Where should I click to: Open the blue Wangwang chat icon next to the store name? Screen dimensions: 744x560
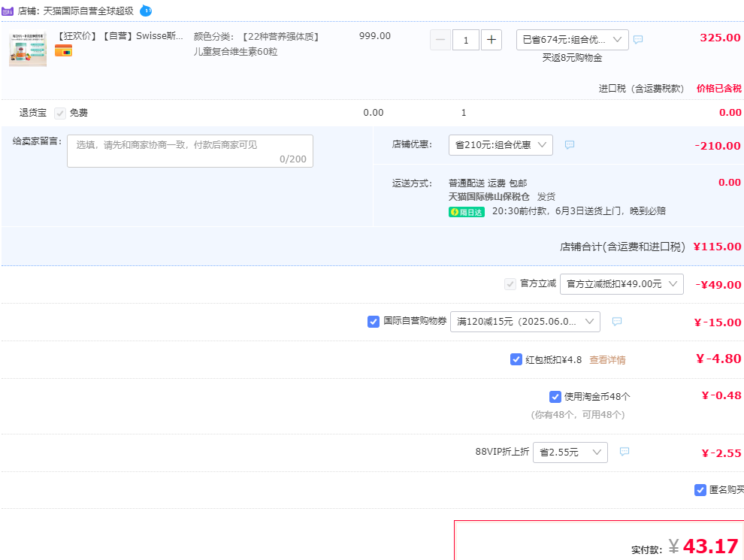[x=146, y=11]
